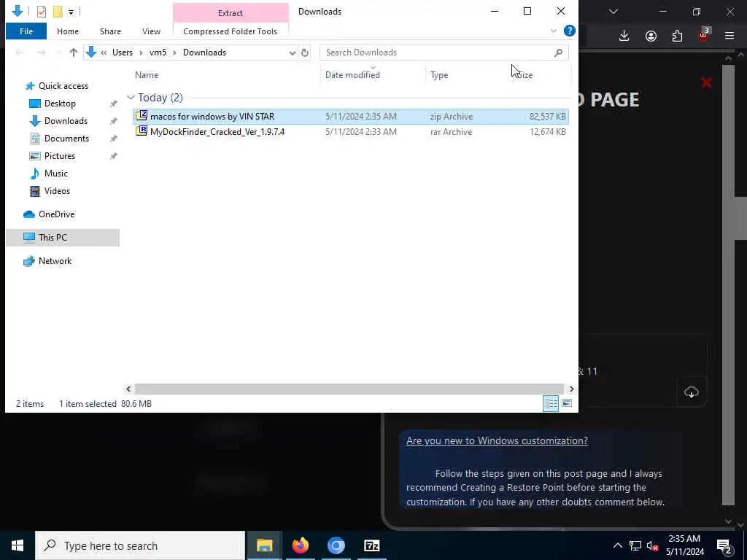The image size is (747, 560).
Task: Open the browser tab list dropdown chevron
Action: coord(613,12)
